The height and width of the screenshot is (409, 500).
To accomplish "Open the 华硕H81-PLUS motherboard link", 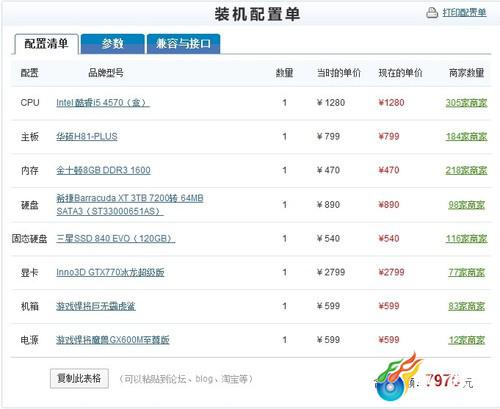I will (87, 136).
